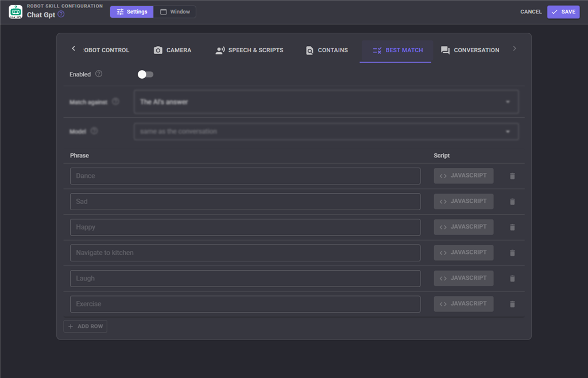Open help for Chat Gpt skill title
The image size is (588, 378).
point(61,14)
